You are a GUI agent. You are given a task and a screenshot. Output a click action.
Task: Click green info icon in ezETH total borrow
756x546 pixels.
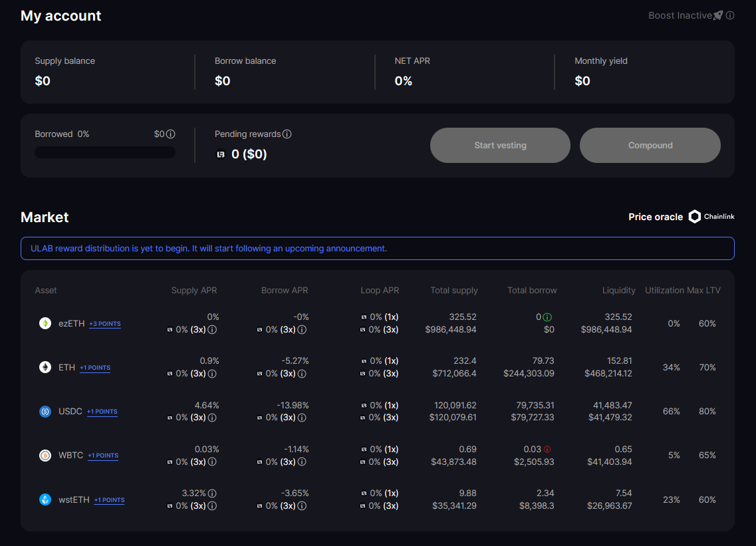[547, 317]
